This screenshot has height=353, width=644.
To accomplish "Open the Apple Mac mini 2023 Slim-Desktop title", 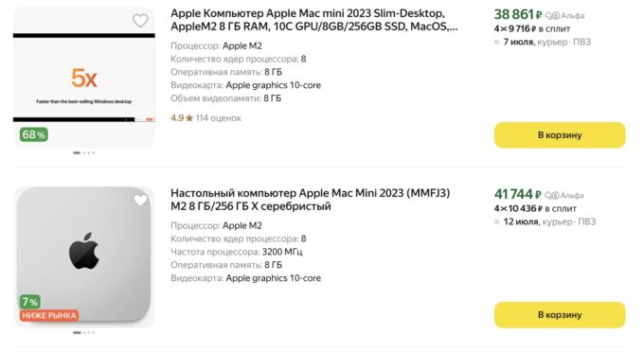I will click(314, 20).
